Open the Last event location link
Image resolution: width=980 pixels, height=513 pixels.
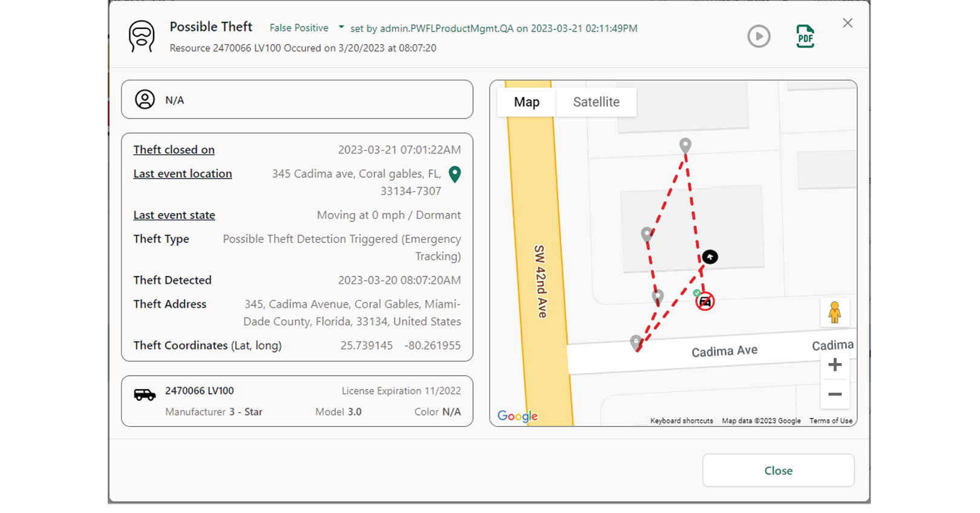click(x=183, y=174)
